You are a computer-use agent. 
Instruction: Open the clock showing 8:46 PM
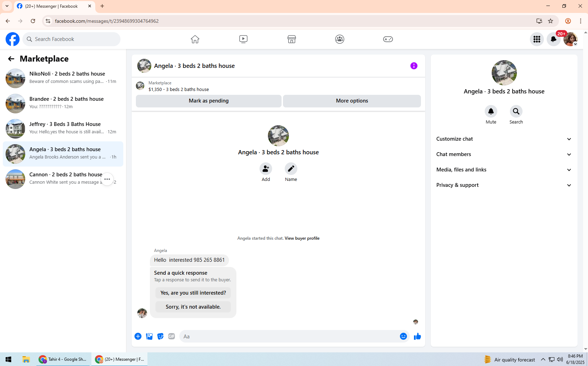tap(575, 359)
